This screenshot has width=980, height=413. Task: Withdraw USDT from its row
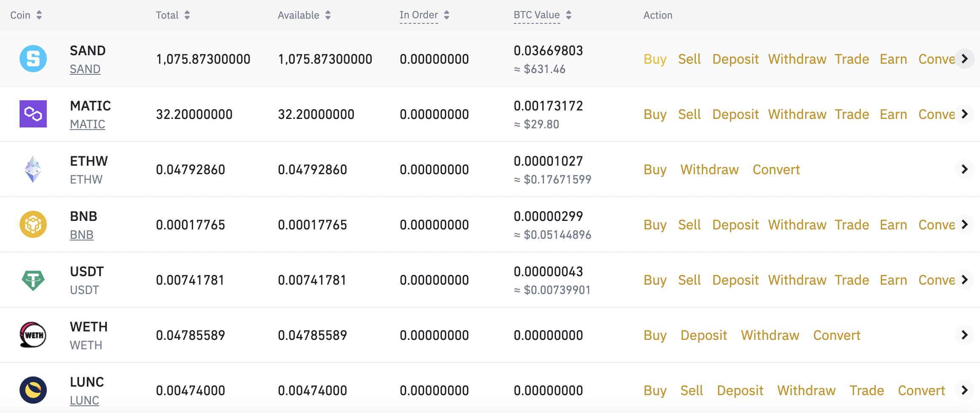coord(797,280)
